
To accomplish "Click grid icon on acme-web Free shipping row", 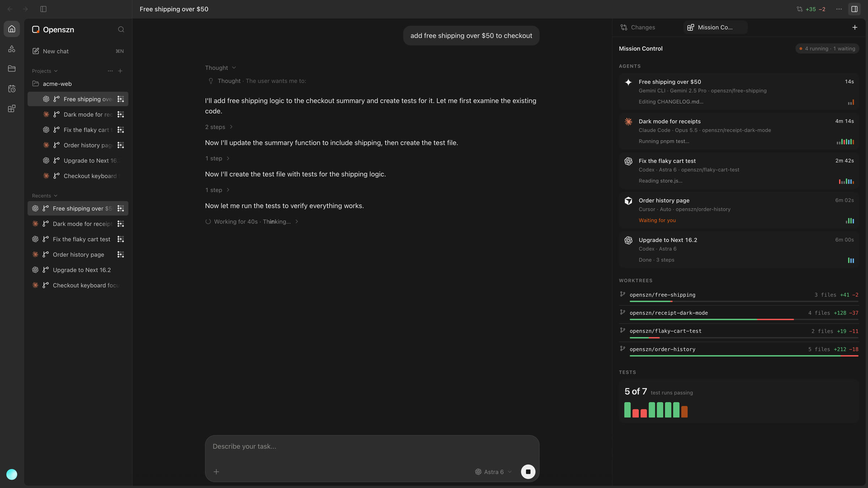I will click(x=121, y=99).
